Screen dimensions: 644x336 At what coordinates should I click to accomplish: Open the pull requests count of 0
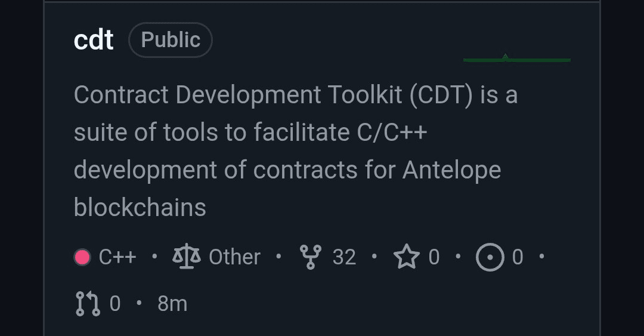click(115, 304)
